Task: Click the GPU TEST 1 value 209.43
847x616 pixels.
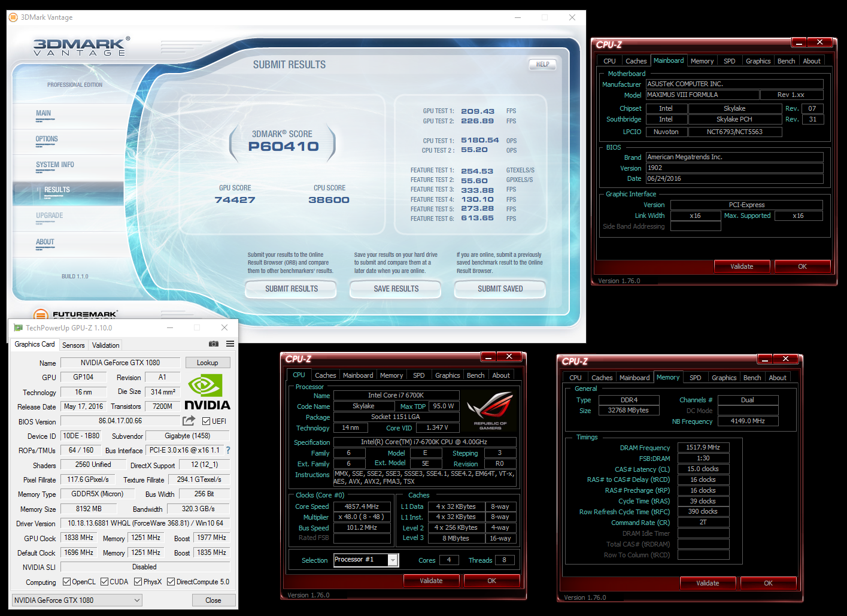Action: [478, 111]
